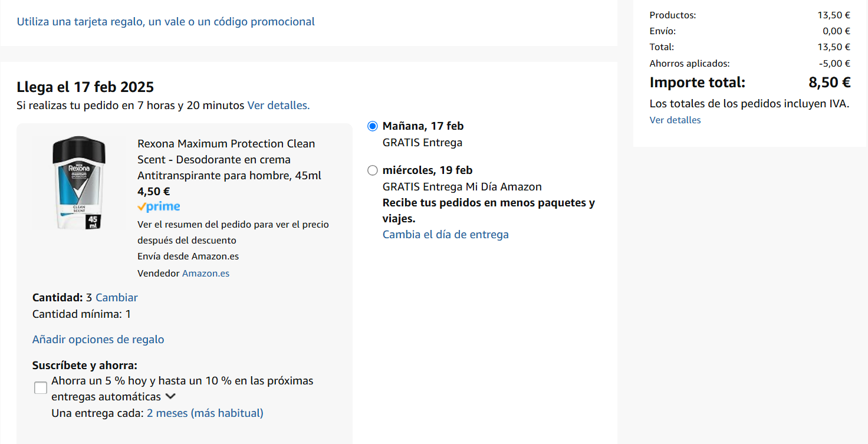
Task: Click the Amazon.es seller link
Action: 206,274
